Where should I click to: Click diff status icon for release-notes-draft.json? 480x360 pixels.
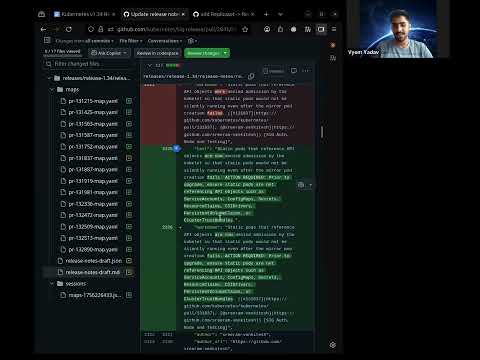click(129, 261)
